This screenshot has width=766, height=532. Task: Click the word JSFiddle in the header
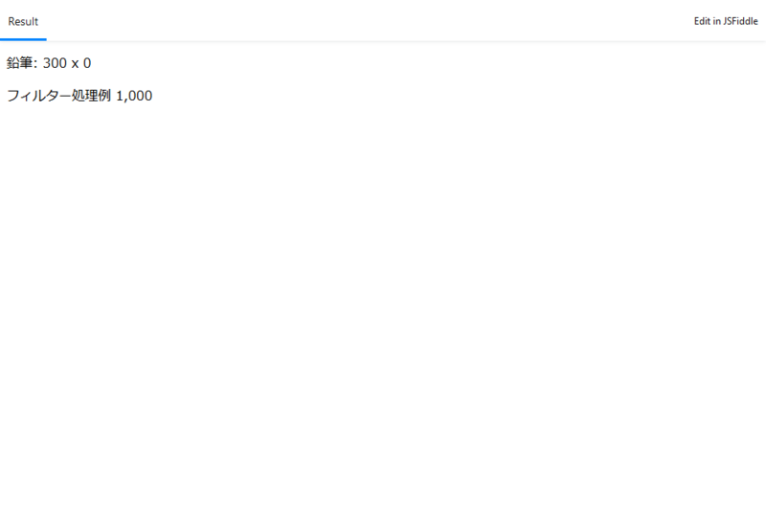(x=741, y=21)
